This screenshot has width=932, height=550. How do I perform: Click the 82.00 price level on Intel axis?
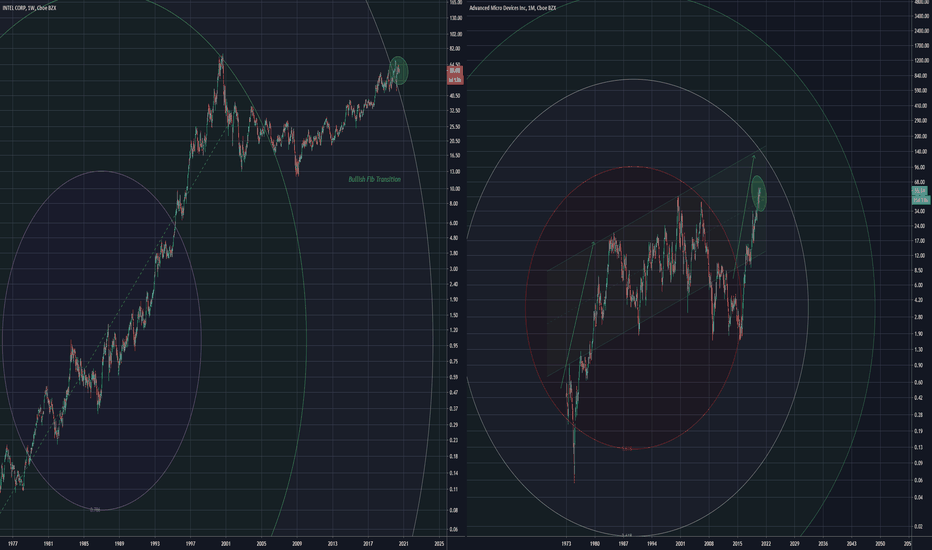[x=455, y=49]
